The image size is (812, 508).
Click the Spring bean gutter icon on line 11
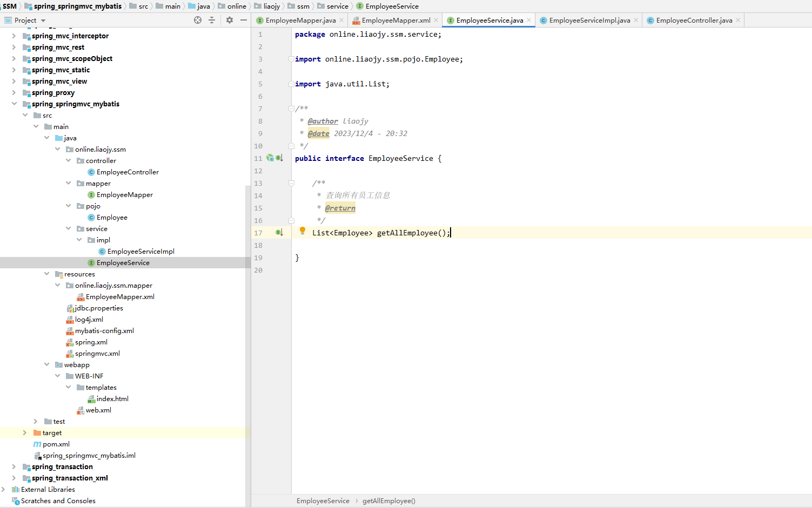pos(270,158)
